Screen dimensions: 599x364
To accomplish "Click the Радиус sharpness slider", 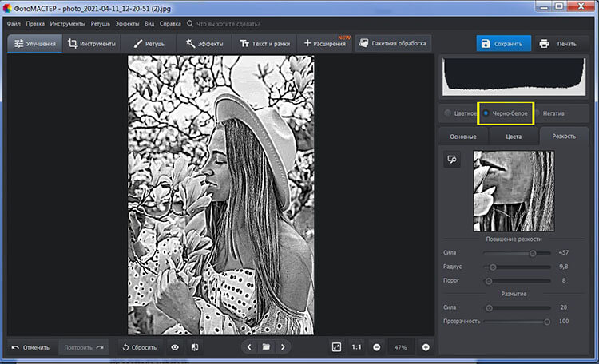I will [x=517, y=267].
